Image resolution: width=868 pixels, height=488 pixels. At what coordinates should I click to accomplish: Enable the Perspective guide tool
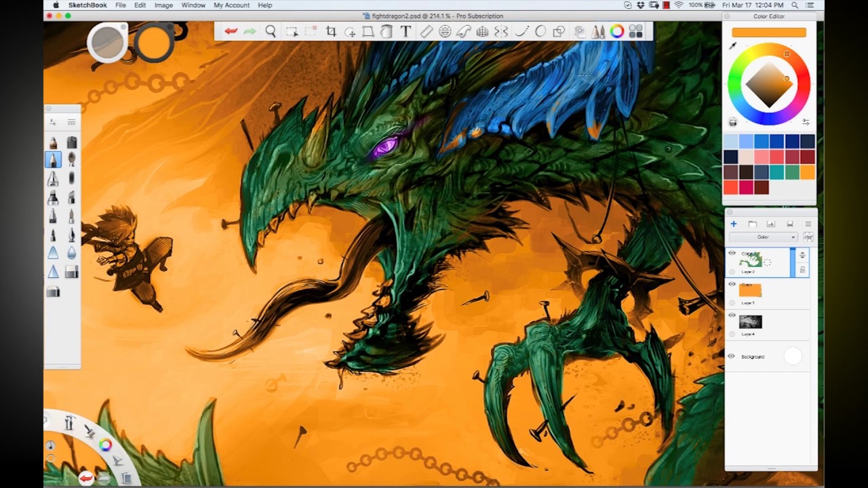tap(482, 31)
